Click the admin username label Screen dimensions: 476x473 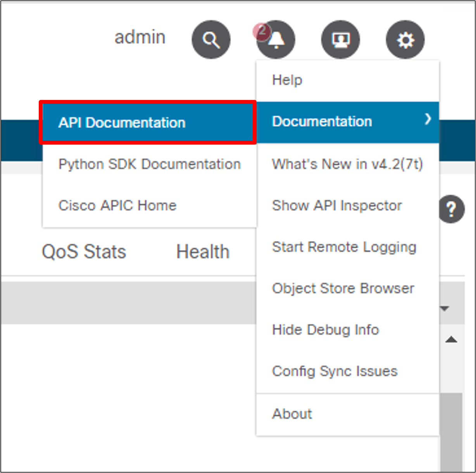tap(140, 38)
